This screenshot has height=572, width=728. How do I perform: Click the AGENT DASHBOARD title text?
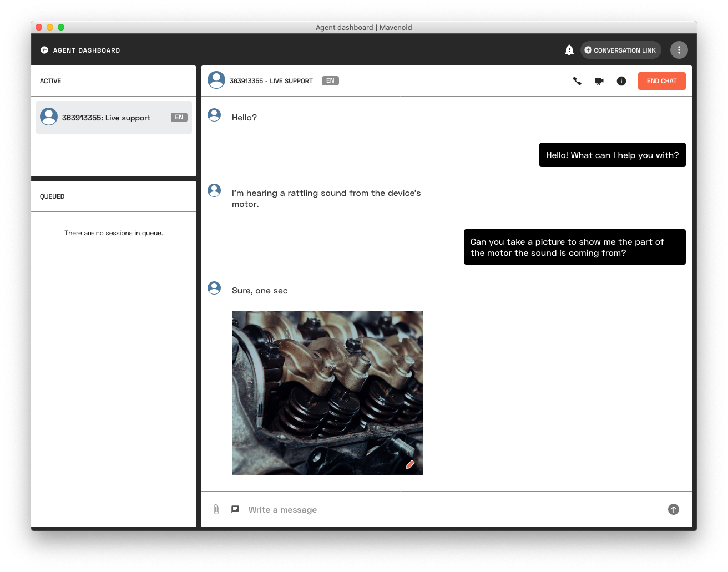(87, 50)
